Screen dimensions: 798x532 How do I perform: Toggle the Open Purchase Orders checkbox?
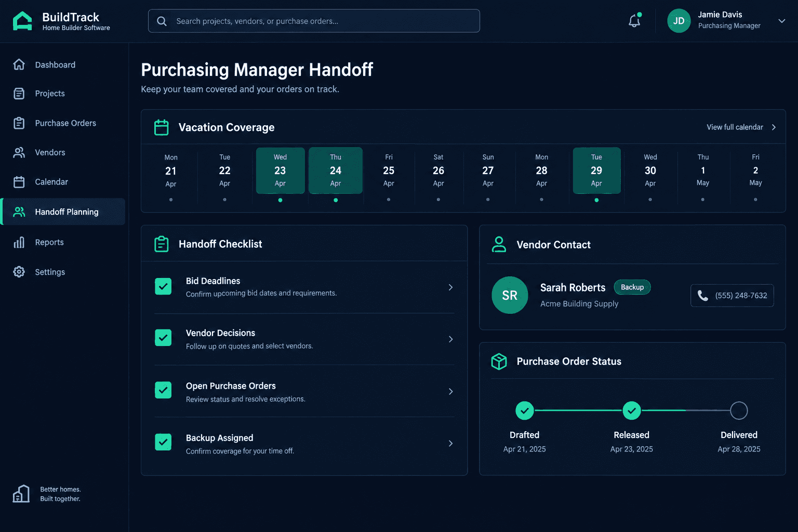pos(163,390)
